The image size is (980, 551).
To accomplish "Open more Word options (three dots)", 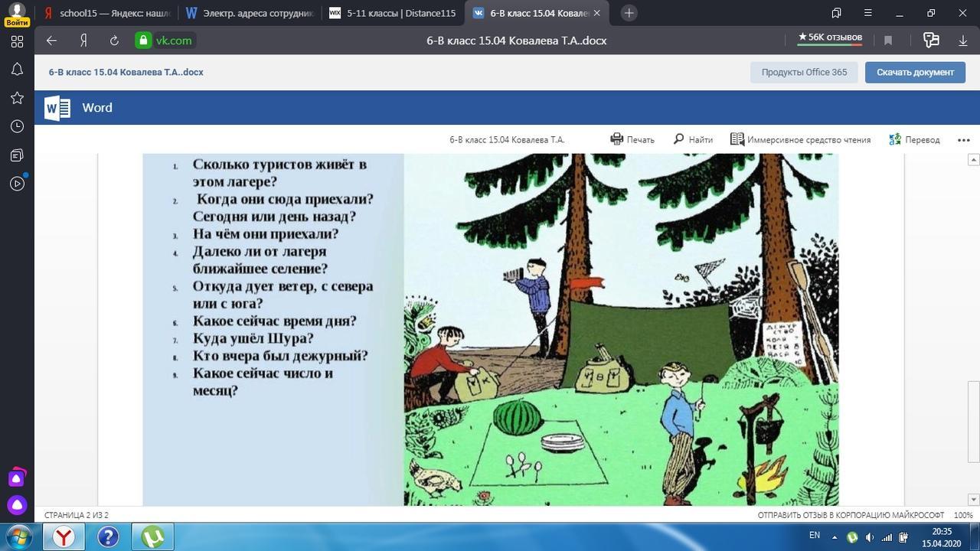I will (963, 140).
